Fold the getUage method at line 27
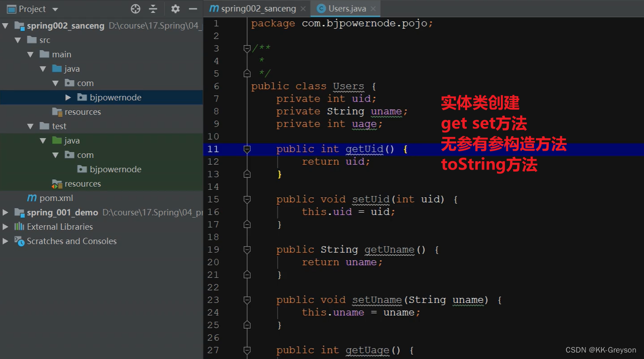The width and height of the screenshot is (644, 359). 247,350
